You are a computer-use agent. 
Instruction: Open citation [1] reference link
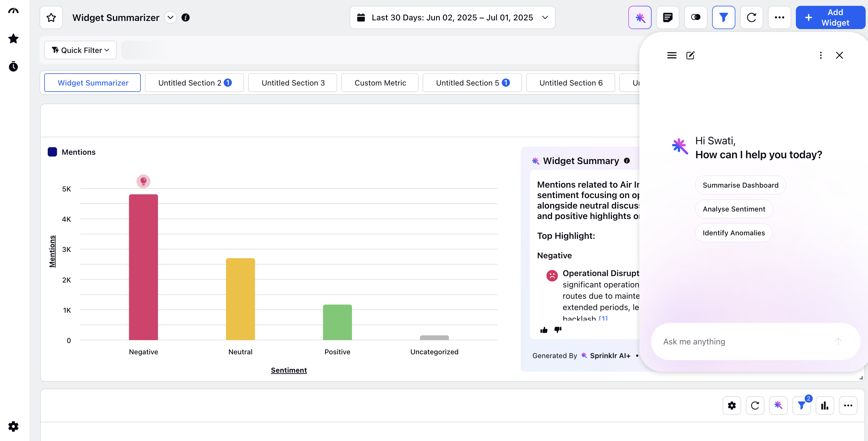[x=603, y=318]
